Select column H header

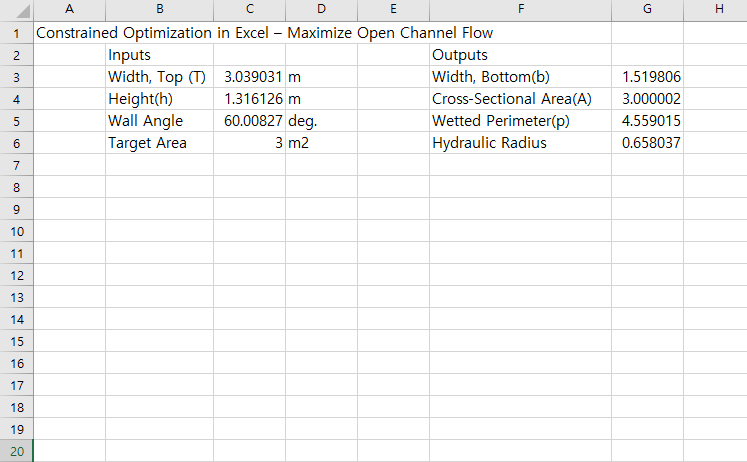coord(716,9)
